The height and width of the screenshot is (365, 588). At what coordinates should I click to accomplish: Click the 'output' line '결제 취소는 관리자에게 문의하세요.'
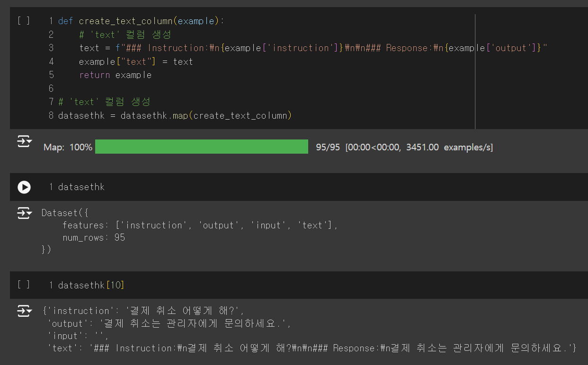[x=169, y=323]
